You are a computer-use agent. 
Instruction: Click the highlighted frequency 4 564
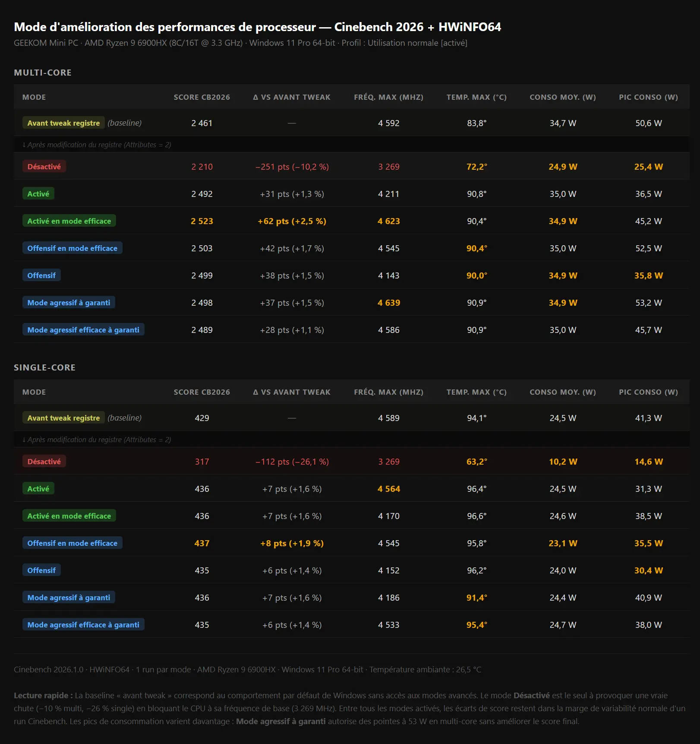click(388, 489)
